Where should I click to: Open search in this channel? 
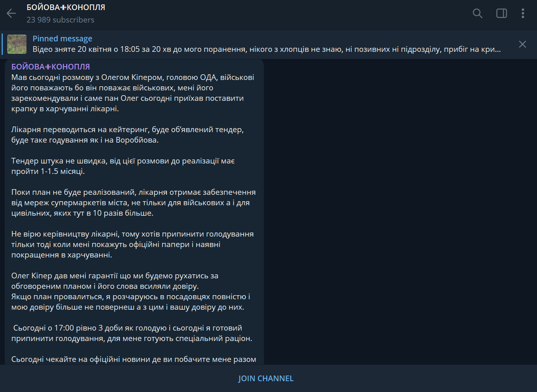coord(478,13)
